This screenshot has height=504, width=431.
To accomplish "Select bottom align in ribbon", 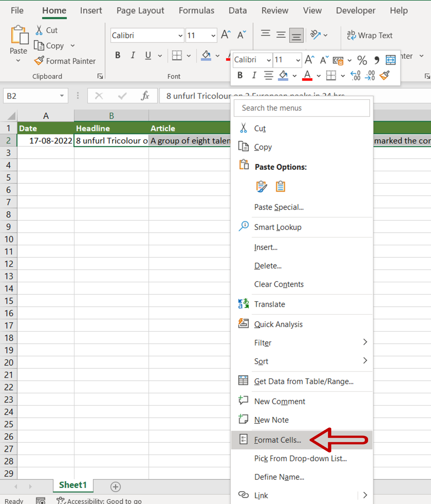I will coord(296,35).
